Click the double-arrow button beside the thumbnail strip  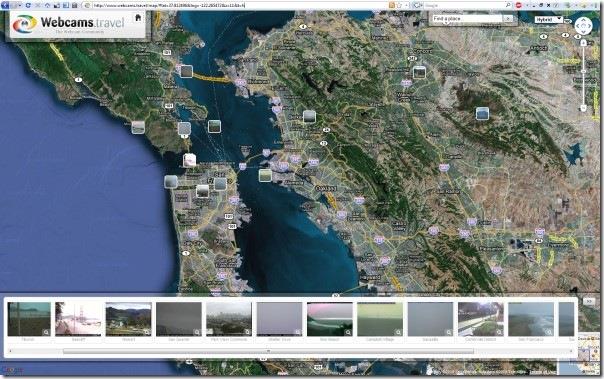pos(589,302)
